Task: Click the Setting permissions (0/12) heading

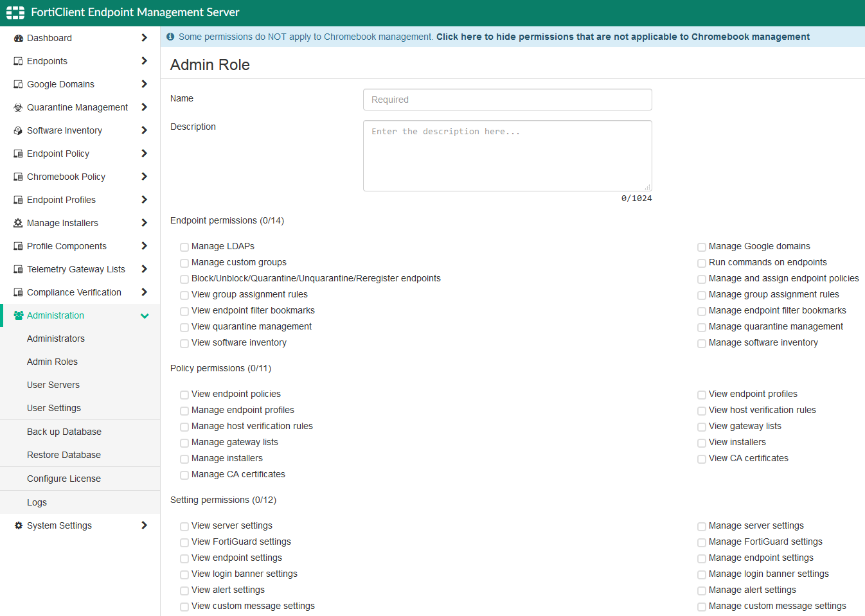Action: (223, 500)
